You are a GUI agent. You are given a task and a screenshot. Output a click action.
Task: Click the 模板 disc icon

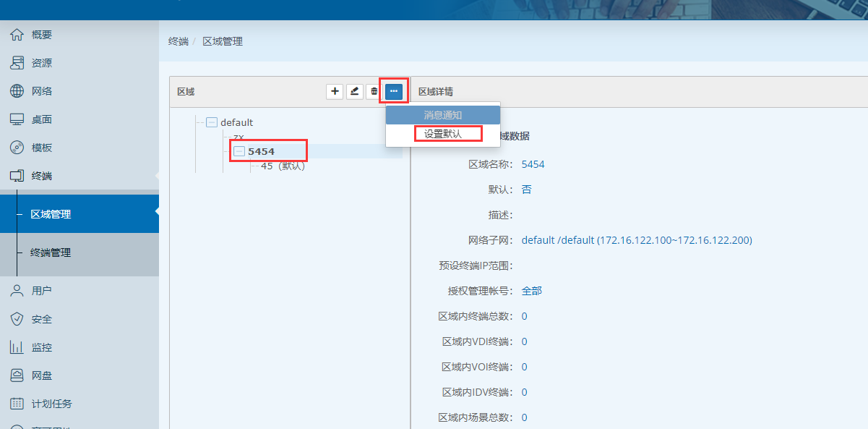click(x=17, y=148)
